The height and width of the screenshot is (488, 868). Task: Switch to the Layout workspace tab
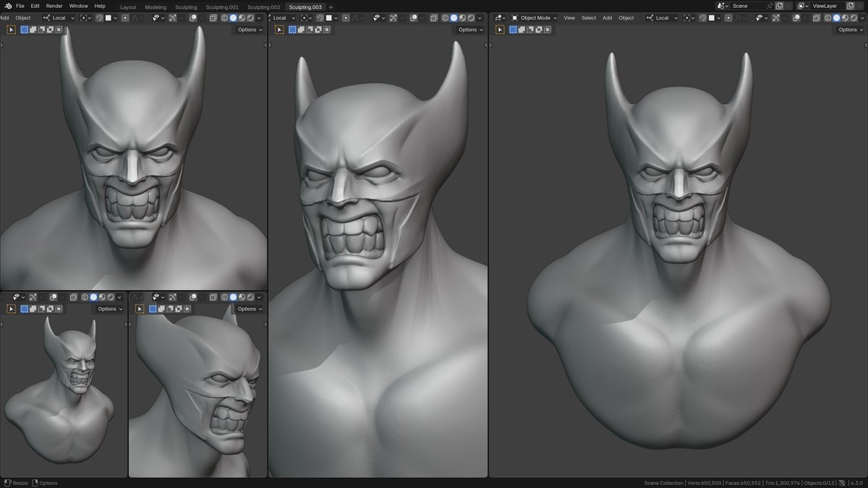pyautogui.click(x=128, y=7)
